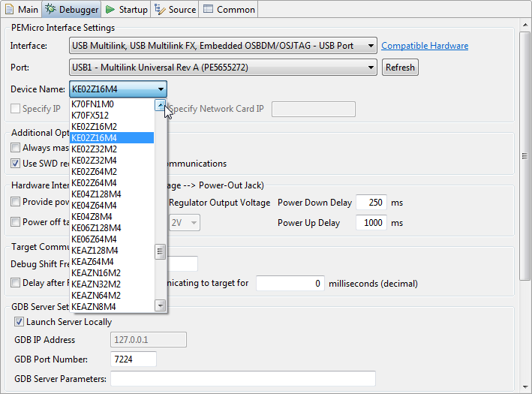Choose KE02Z64M2 device
The height and width of the screenshot is (394, 532).
tap(112, 171)
